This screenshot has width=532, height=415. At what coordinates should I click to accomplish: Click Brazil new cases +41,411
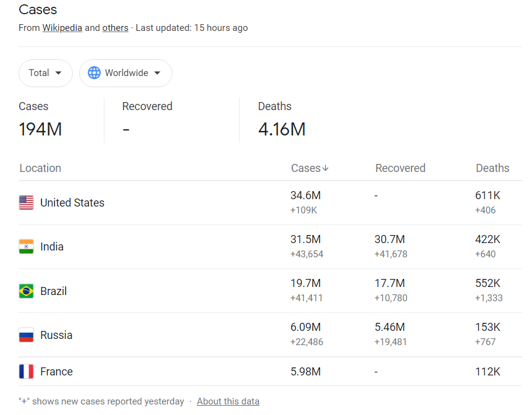point(306,298)
